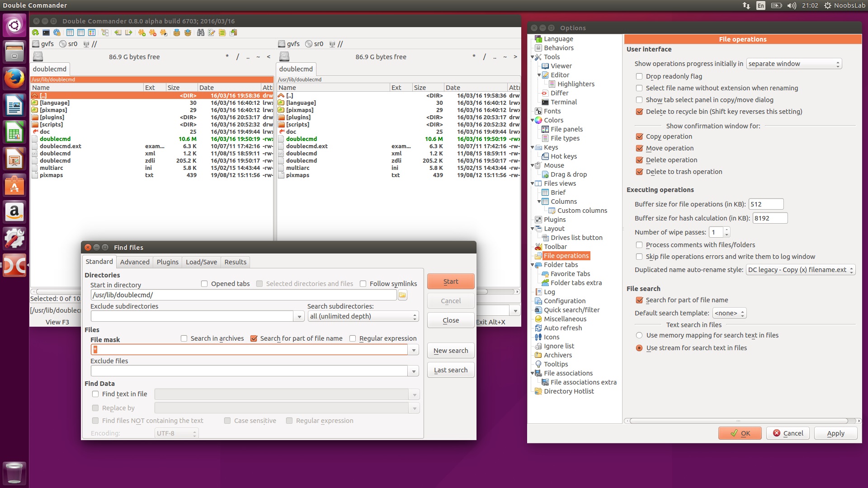Open the Load/Save tab
Screen dimensions: 868x488
pyautogui.click(x=201, y=262)
